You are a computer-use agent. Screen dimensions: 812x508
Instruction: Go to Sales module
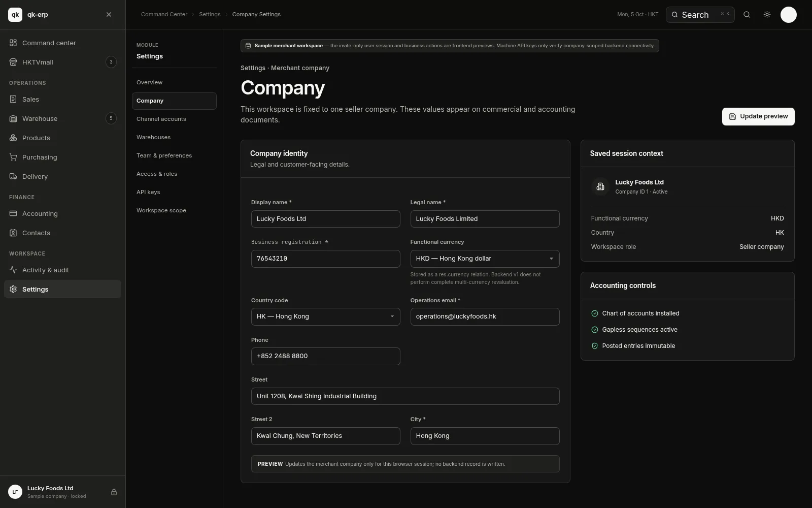[x=62, y=99]
